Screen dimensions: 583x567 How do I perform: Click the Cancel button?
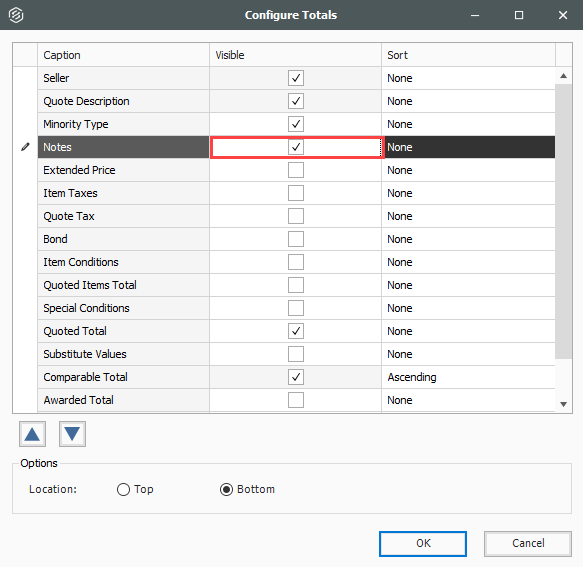(528, 544)
